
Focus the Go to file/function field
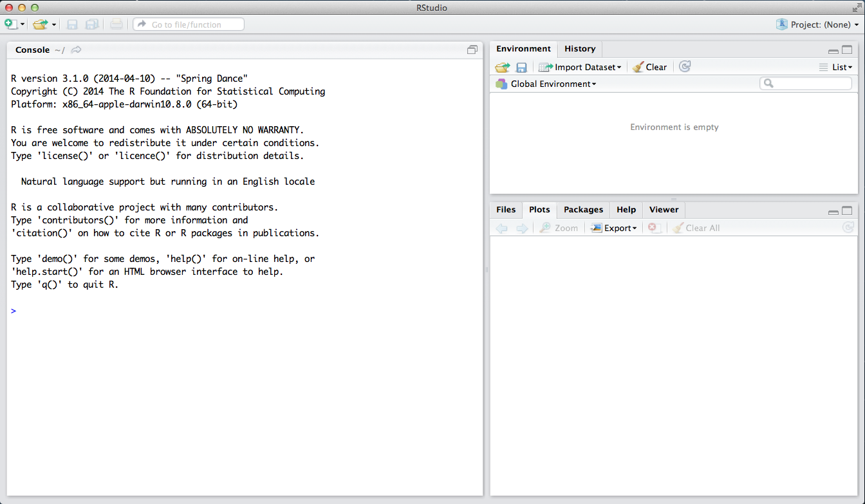[189, 24]
